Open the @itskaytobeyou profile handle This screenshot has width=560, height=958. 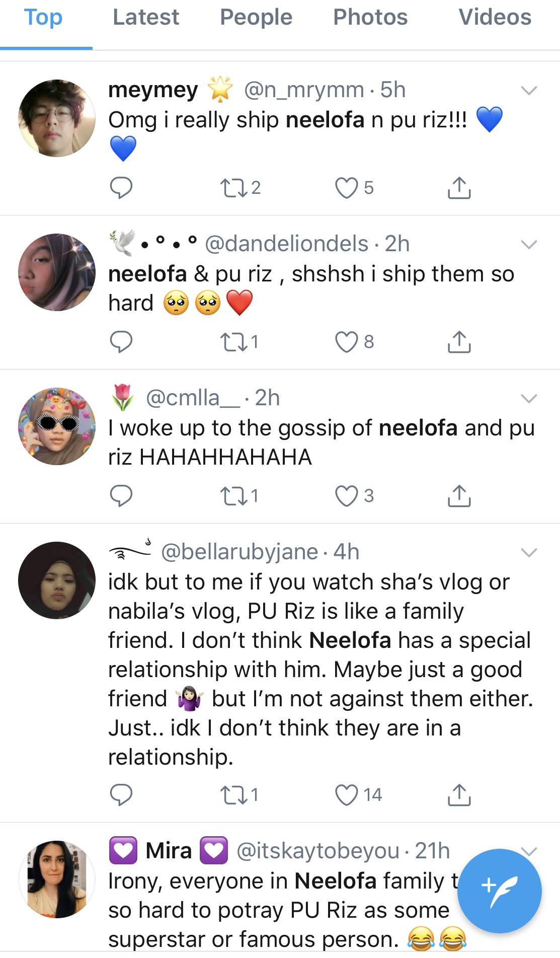click(317, 851)
